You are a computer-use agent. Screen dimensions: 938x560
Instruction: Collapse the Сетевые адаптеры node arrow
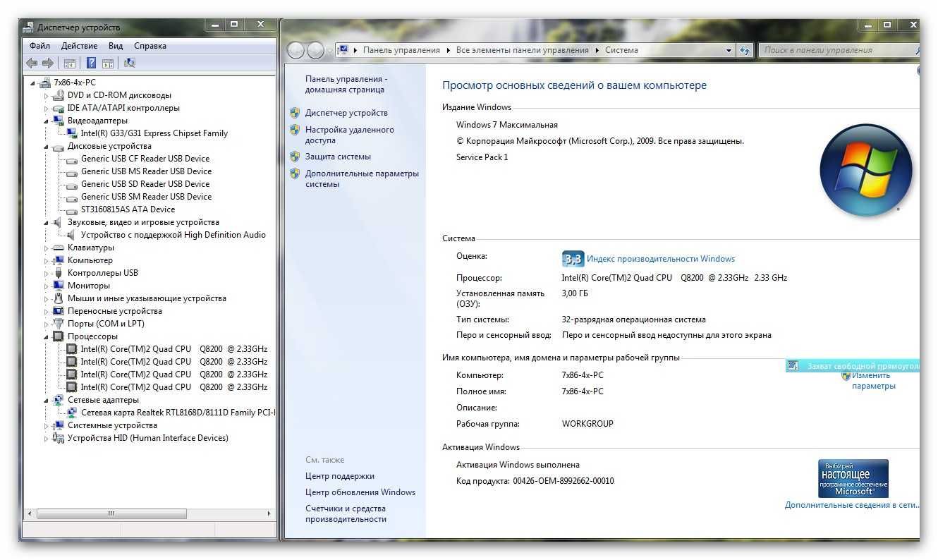(x=47, y=400)
